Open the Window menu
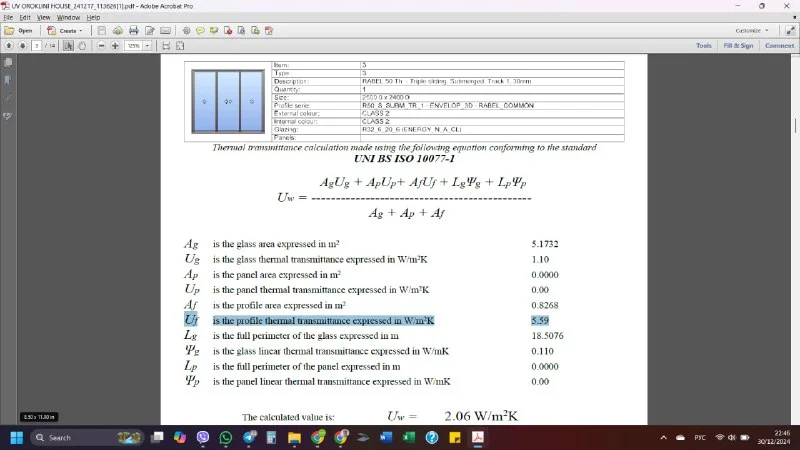 pyautogui.click(x=68, y=17)
